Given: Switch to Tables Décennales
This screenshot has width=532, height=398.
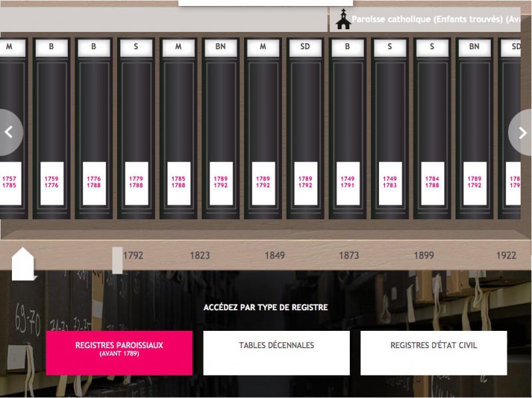Looking at the screenshot, I should 276,353.
